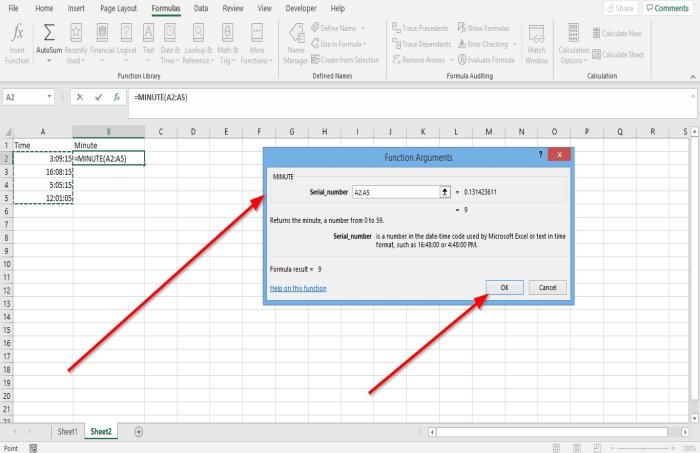Click Use in Formula
The width and height of the screenshot is (700, 453).
pyautogui.click(x=336, y=44)
